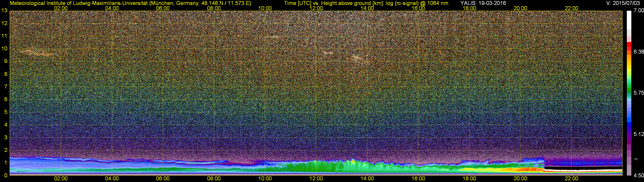Select 04:00 on the bottom time axis
The image size is (644, 182).
click(112, 179)
